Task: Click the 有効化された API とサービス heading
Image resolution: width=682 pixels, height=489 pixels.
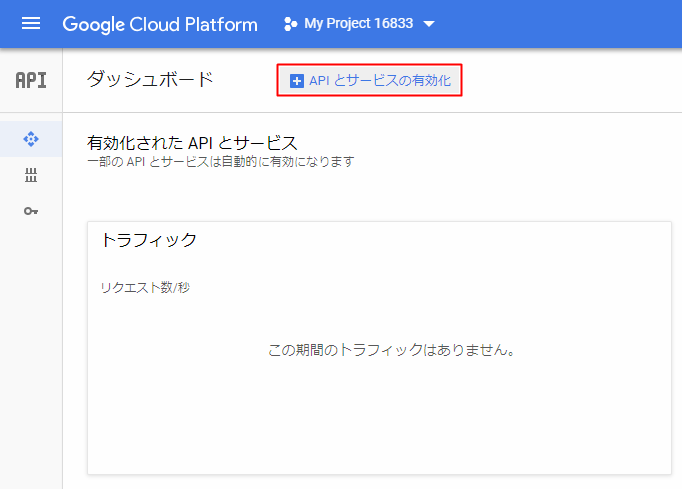Action: tap(192, 143)
